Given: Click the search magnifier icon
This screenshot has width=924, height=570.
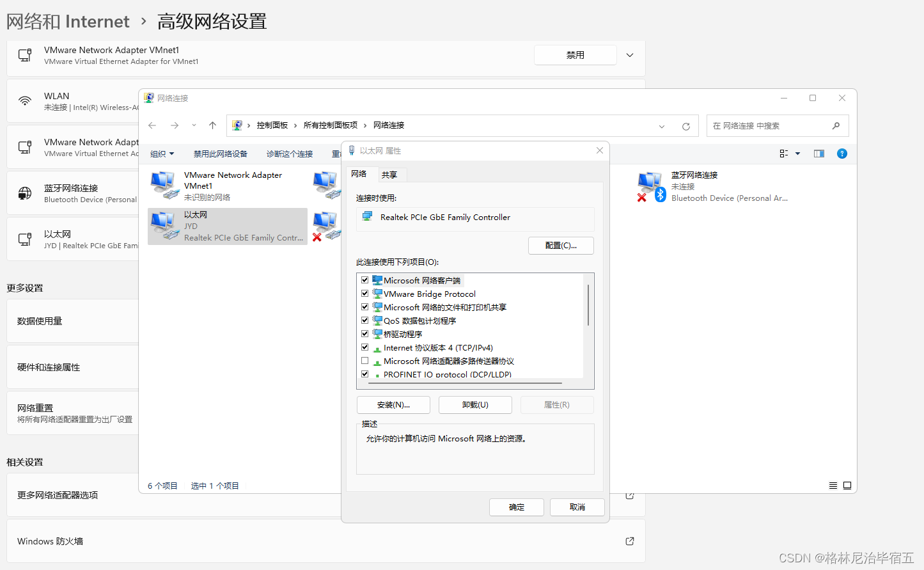Looking at the screenshot, I should point(836,126).
